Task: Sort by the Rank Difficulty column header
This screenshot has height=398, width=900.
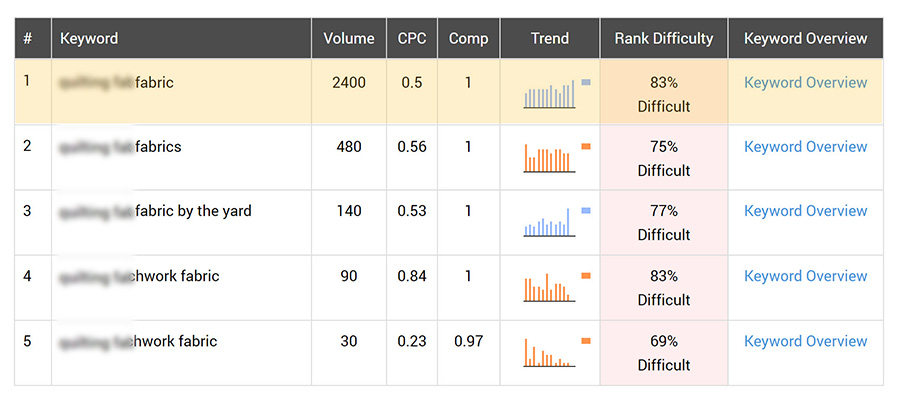Action: (664, 38)
